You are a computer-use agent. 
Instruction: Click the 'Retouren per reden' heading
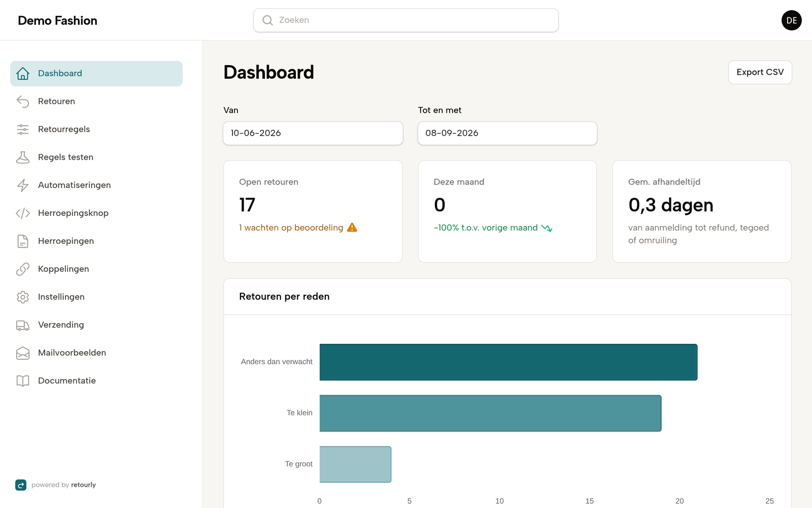pos(284,297)
